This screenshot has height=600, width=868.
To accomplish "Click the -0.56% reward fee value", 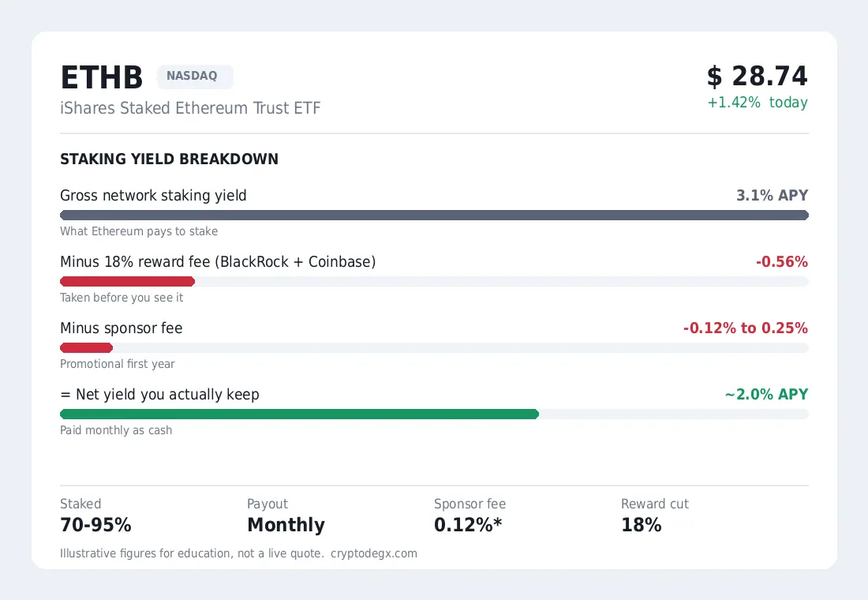I will point(782,262).
